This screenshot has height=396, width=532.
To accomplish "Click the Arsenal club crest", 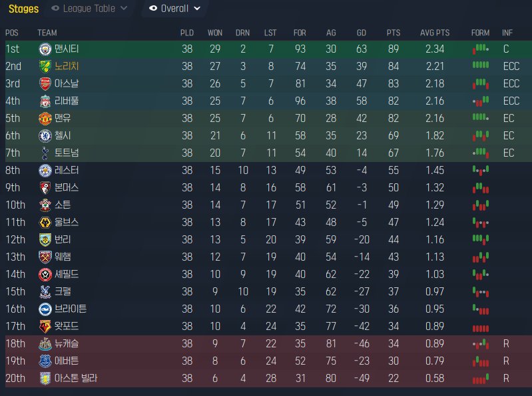I will (x=45, y=84).
